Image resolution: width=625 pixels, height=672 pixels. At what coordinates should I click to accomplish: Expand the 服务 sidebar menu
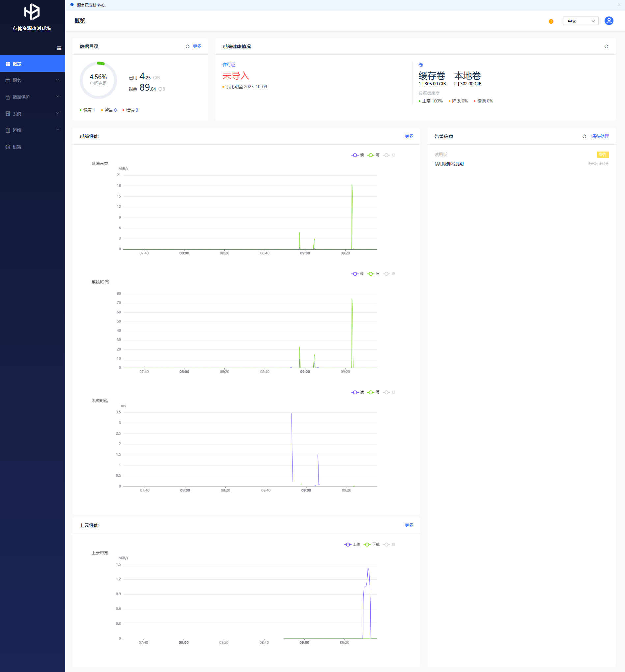pyautogui.click(x=32, y=80)
